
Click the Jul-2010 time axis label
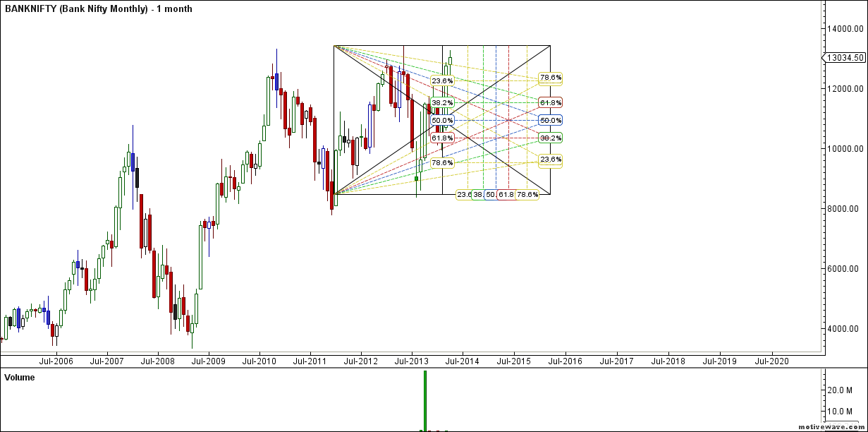(259, 361)
